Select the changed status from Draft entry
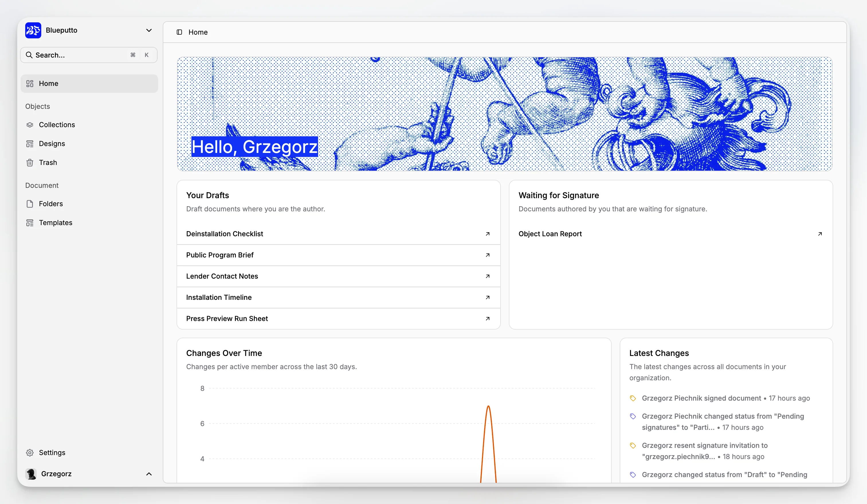The height and width of the screenshot is (504, 867). pyautogui.click(x=724, y=475)
